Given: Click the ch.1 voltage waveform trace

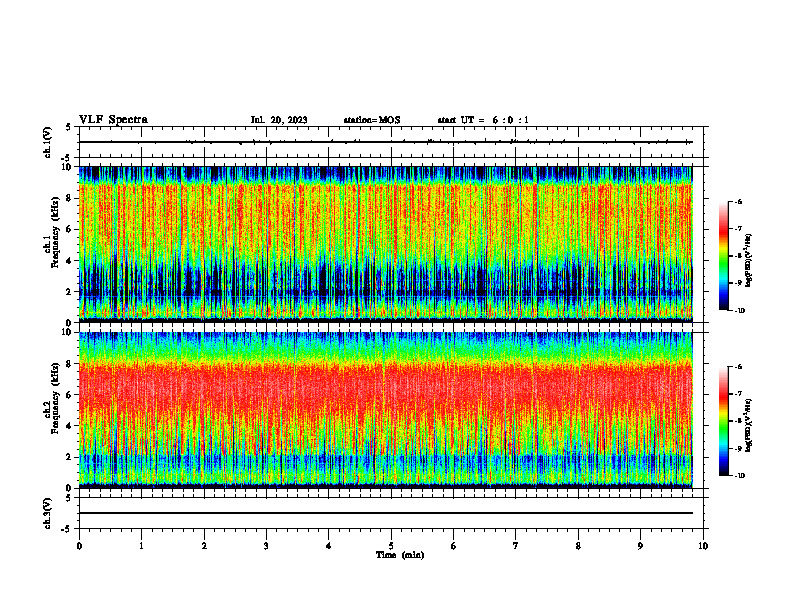Looking at the screenshot, I should [385, 142].
